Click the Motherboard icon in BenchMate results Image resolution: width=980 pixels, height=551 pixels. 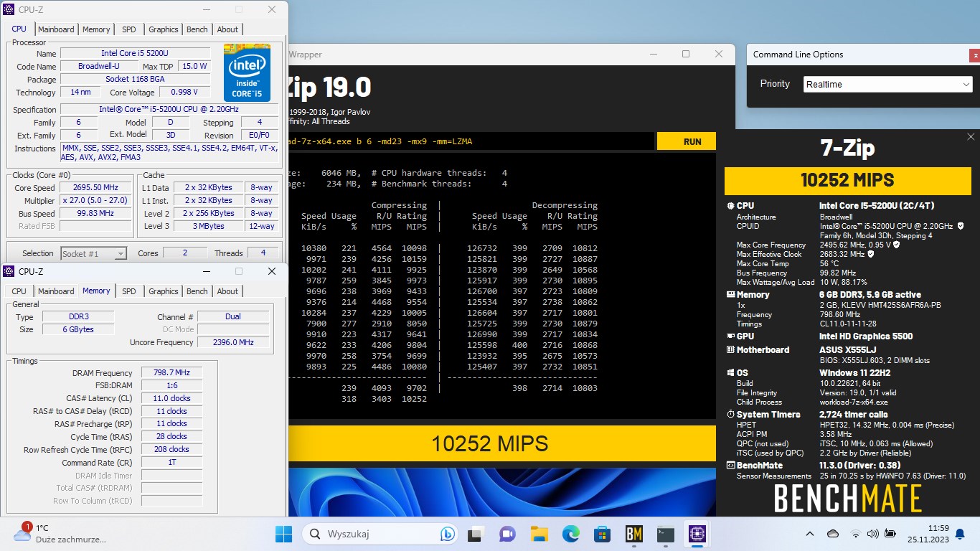click(x=730, y=350)
